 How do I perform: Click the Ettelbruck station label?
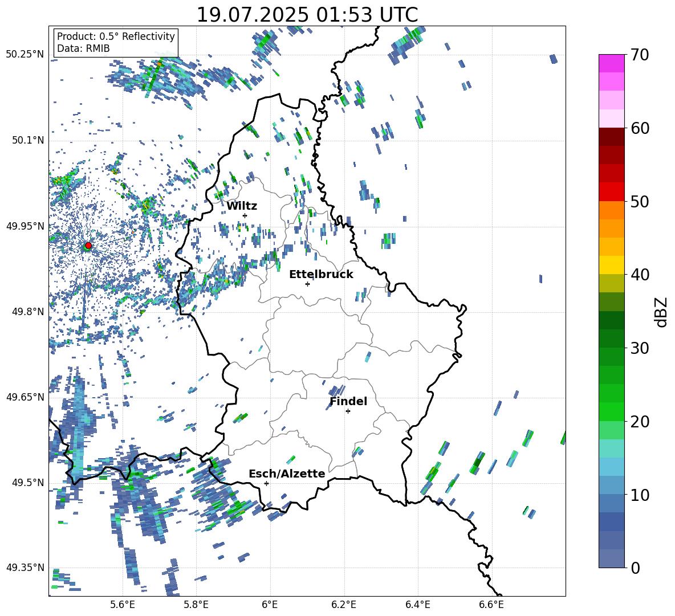[321, 275]
